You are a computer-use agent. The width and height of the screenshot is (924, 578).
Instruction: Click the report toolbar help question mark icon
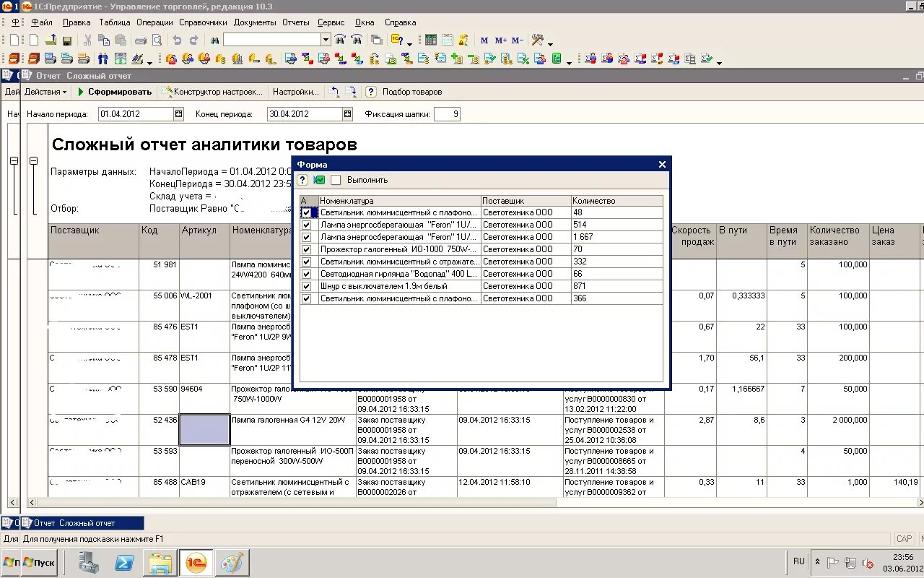click(371, 92)
